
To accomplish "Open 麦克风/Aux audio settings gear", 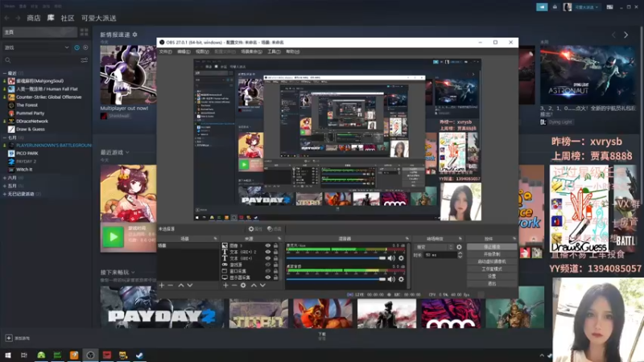I will coord(401,258).
